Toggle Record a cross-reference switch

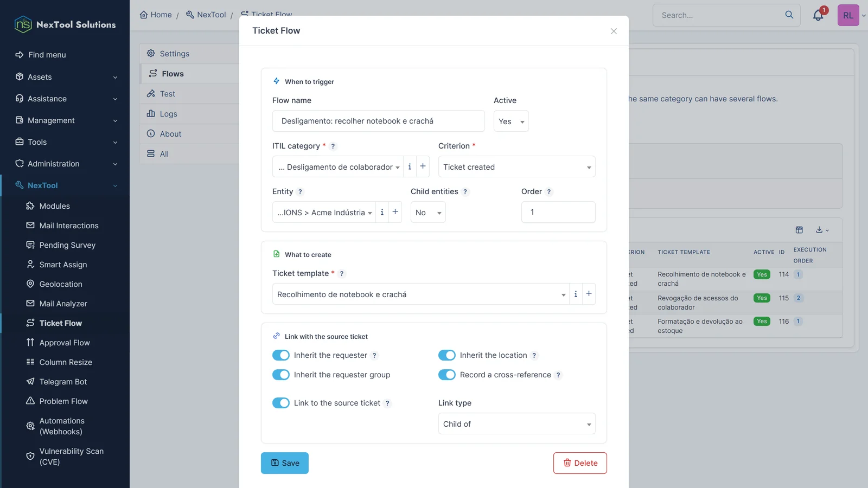click(x=447, y=375)
